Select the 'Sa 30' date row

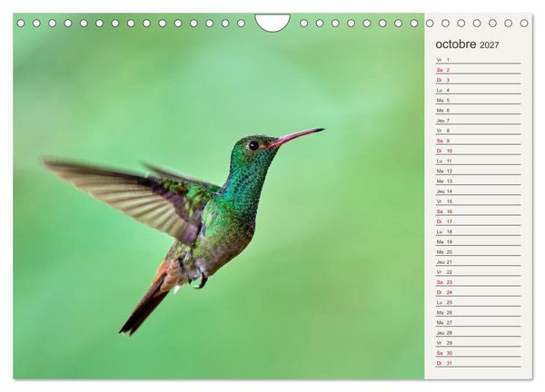(479, 353)
